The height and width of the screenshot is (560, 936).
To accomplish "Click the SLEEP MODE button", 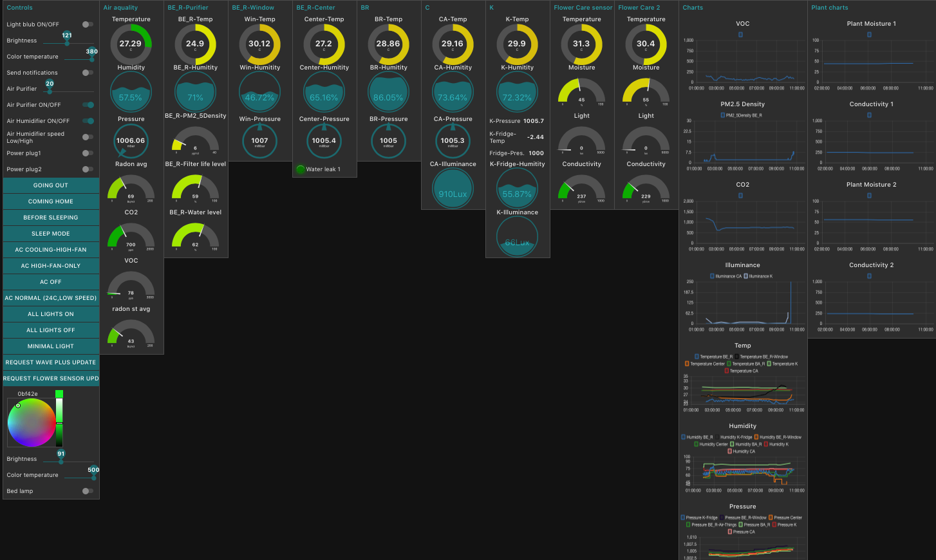I will (51, 234).
